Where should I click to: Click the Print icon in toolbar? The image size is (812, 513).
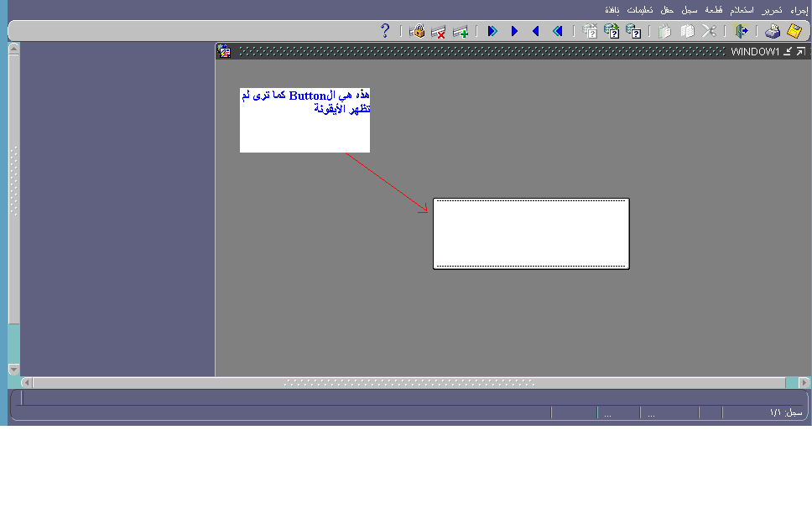[x=773, y=31]
